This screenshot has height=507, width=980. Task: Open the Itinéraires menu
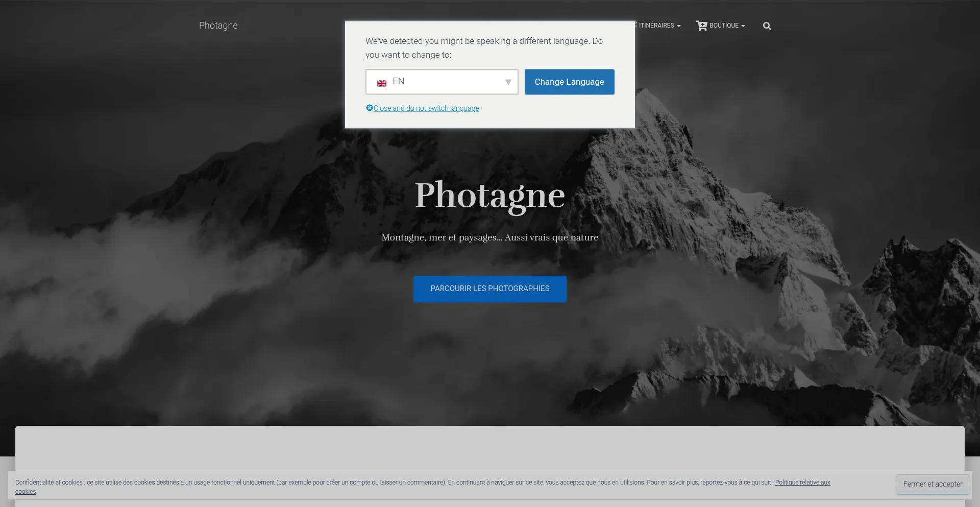658,26
